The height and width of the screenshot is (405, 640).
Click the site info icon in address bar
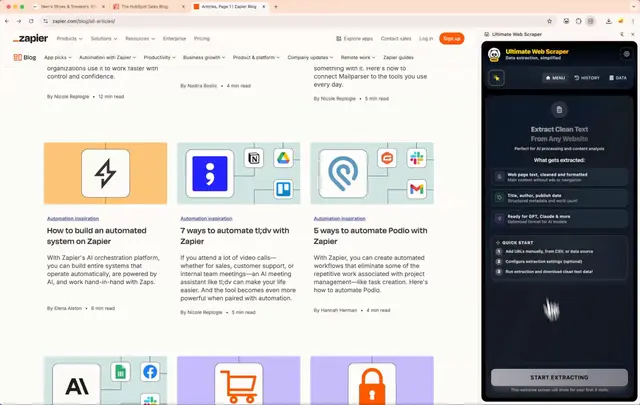click(x=45, y=21)
